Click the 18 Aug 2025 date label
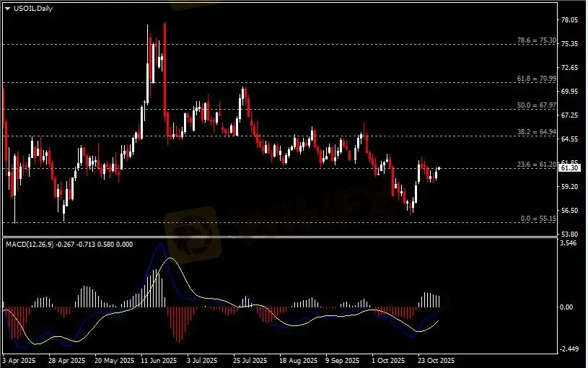This screenshot has height=368, width=588. point(298,361)
